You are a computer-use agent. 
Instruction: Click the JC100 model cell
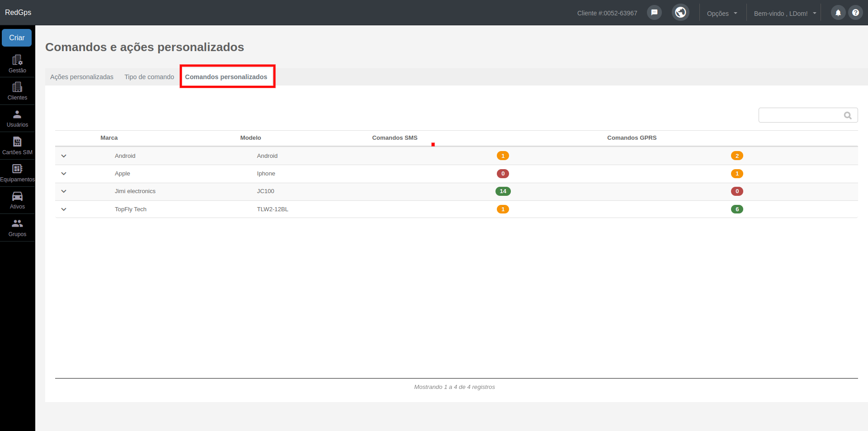click(x=265, y=191)
